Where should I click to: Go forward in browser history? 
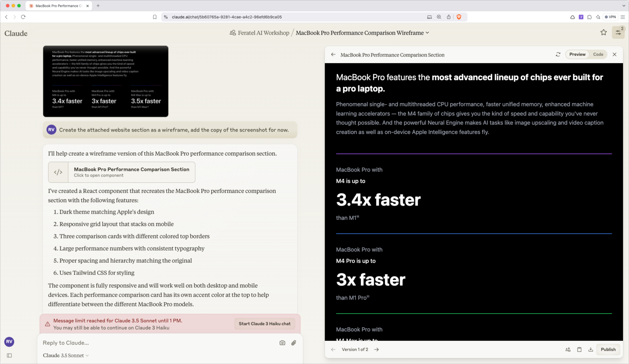point(15,17)
